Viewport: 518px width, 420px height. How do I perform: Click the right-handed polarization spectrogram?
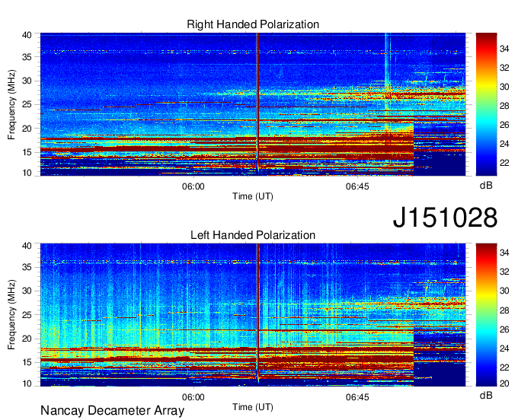253,104
